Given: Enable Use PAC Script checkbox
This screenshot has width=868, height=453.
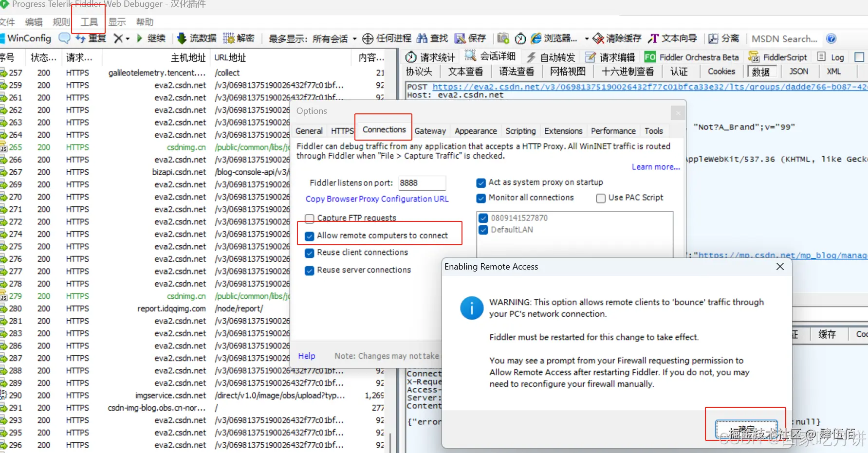Looking at the screenshot, I should pyautogui.click(x=601, y=198).
